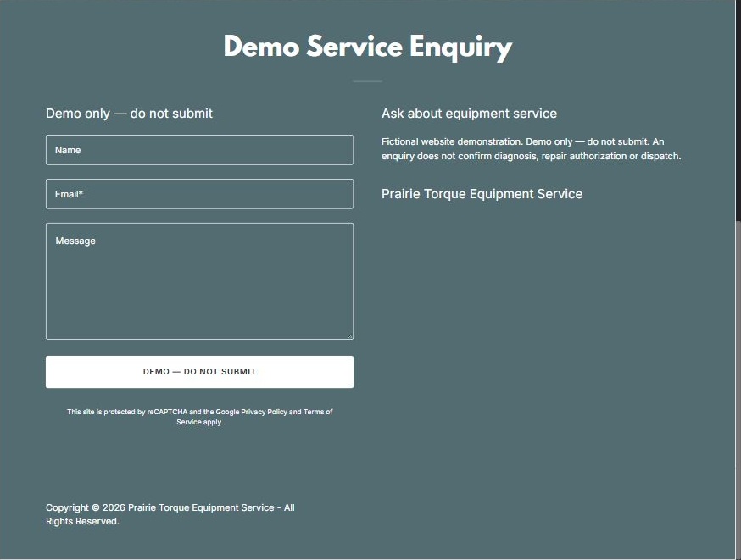Click the 'Fictional website demonstration' paragraph
This screenshot has width=741, height=560.
[532, 149]
